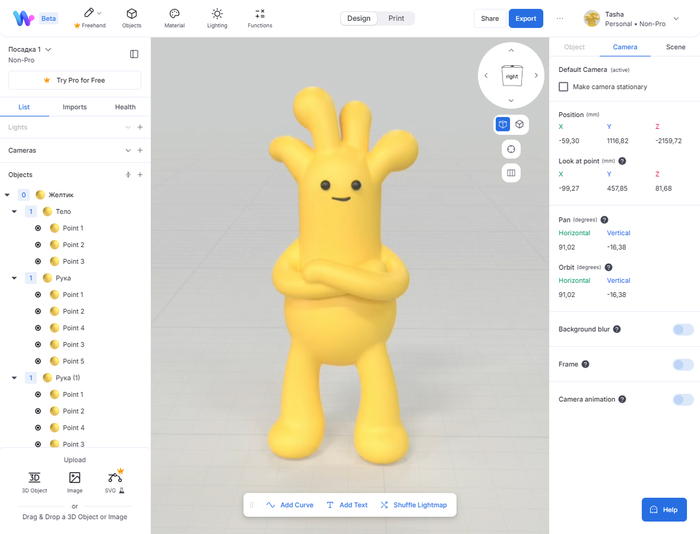The height and width of the screenshot is (534, 700).
Task: Click the Export button
Action: [526, 18]
